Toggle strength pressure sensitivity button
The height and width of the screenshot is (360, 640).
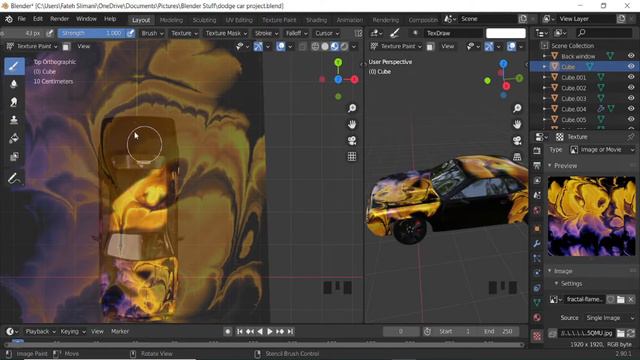point(131,33)
